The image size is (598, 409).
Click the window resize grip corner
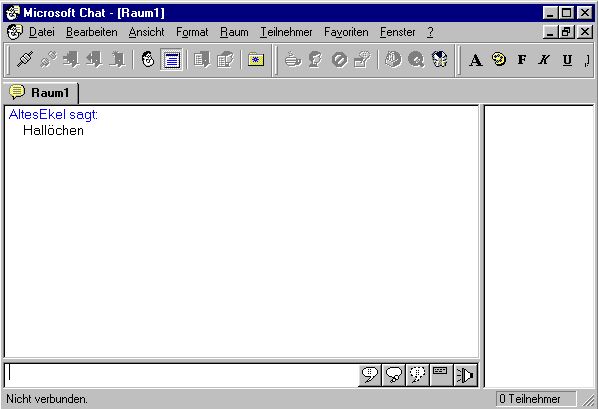click(x=588, y=400)
